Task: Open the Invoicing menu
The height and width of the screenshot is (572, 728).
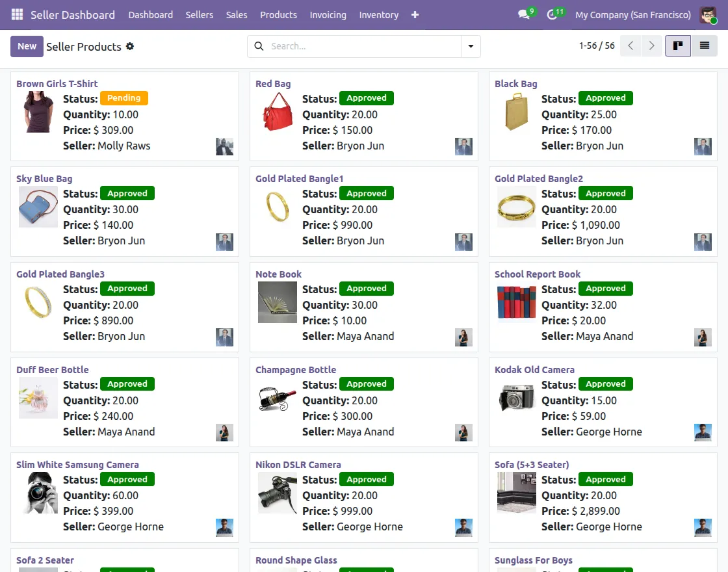Action: pos(328,15)
